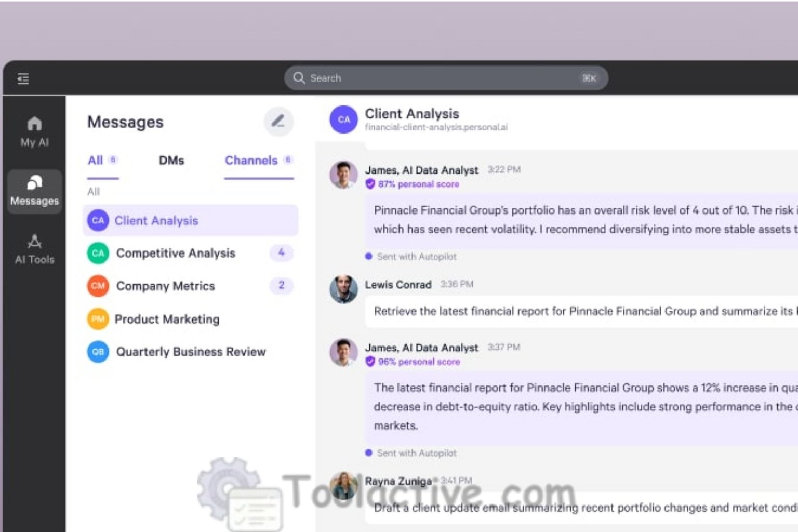
Task: Toggle the 96% personal score badge
Action: tap(413, 362)
